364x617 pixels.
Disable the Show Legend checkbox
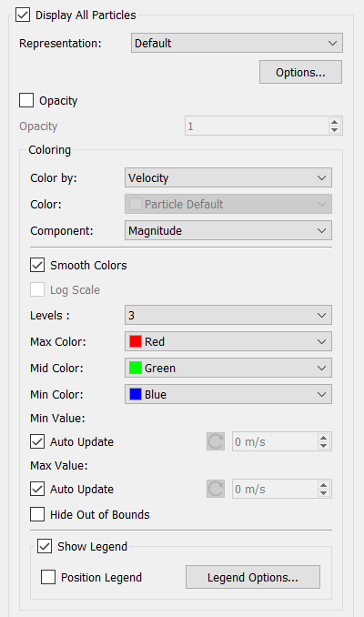[x=45, y=546]
